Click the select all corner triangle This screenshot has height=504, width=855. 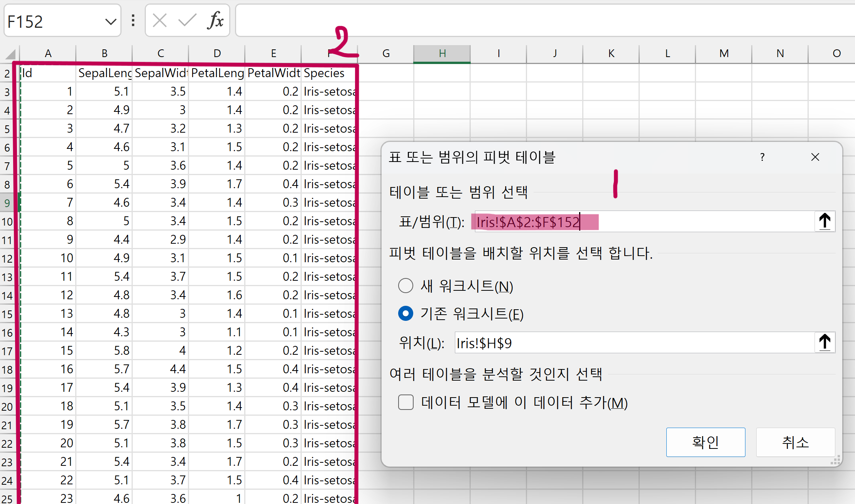[x=10, y=54]
